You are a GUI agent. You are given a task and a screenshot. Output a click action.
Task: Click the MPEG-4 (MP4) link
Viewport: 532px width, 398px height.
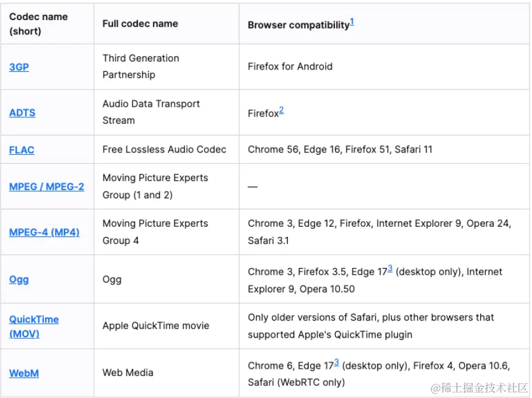click(x=44, y=232)
